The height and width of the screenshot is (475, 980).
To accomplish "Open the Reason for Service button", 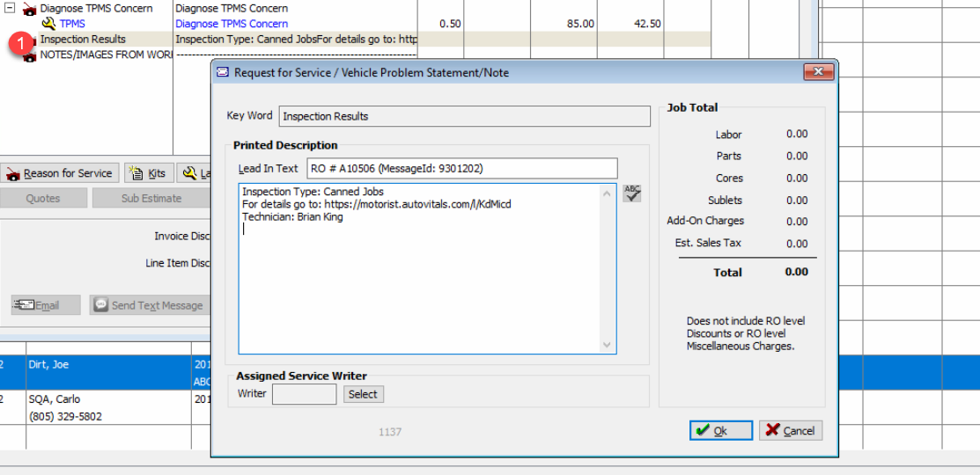I will tap(59, 173).
